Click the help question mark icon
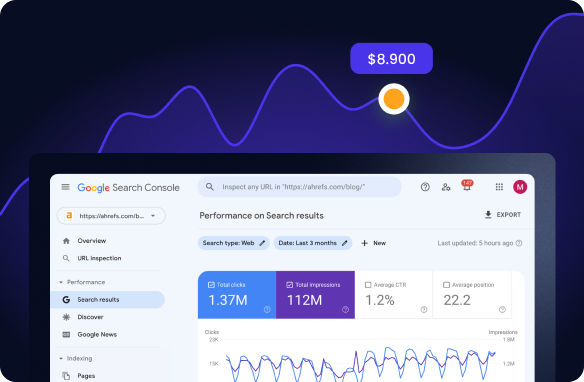The height and width of the screenshot is (382, 584). tap(425, 187)
